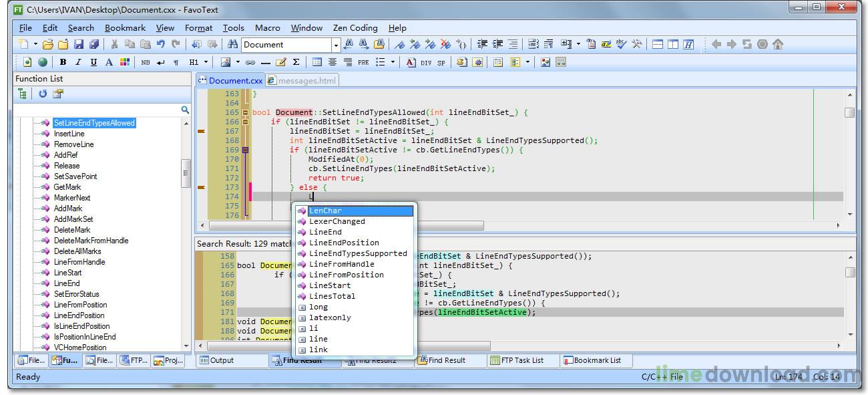Toggle Underline formatting button
The width and height of the screenshot is (868, 395).
tap(93, 62)
